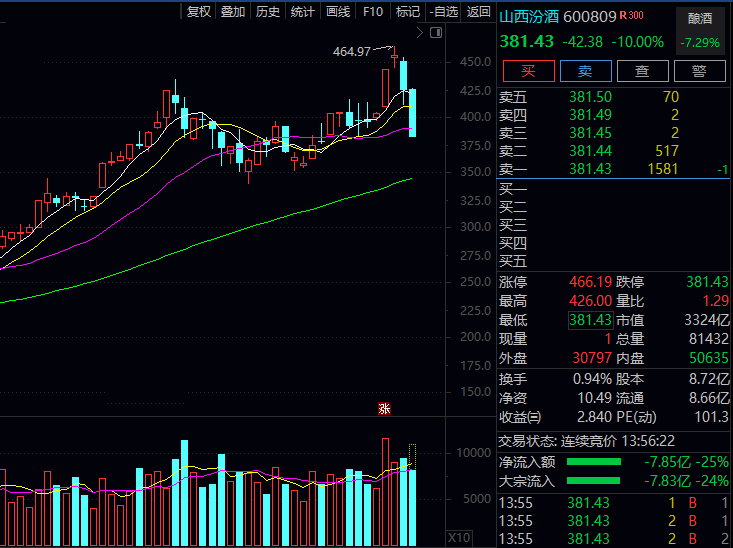Toggle the -自选 watchlist button
Image resolution: width=733 pixels, height=548 pixels.
pos(443,12)
